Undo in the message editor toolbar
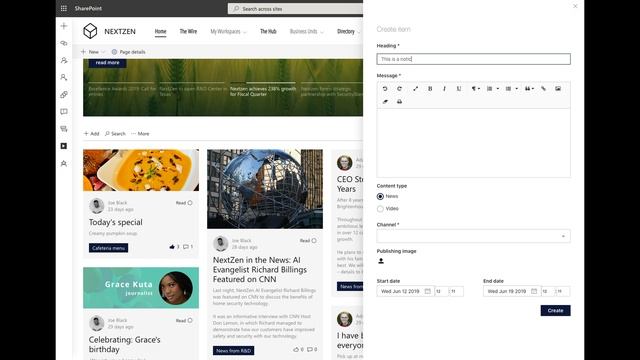 385,89
